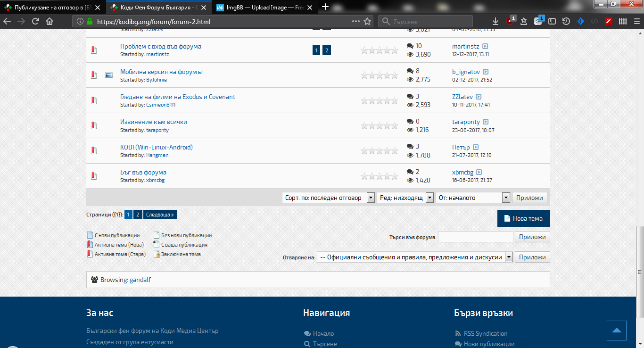644x348 pixels.
Task: Open the Firefox library icon
Action: click(x=622, y=21)
